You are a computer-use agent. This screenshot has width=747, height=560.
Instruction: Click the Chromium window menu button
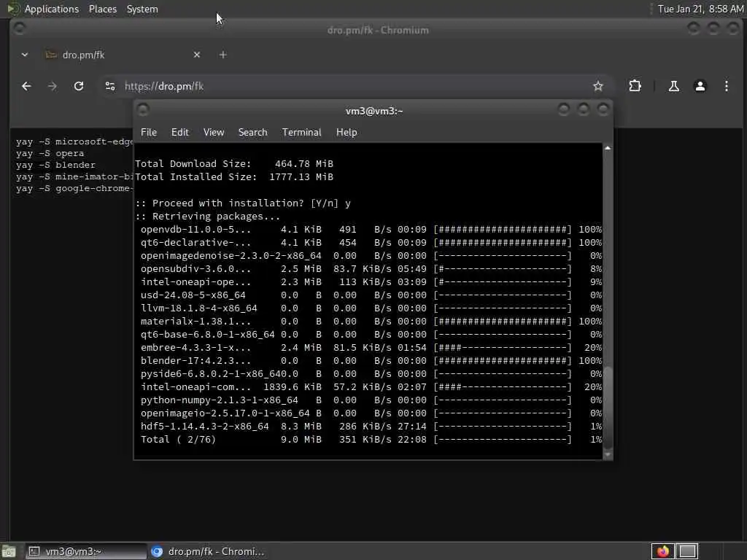(20, 28)
